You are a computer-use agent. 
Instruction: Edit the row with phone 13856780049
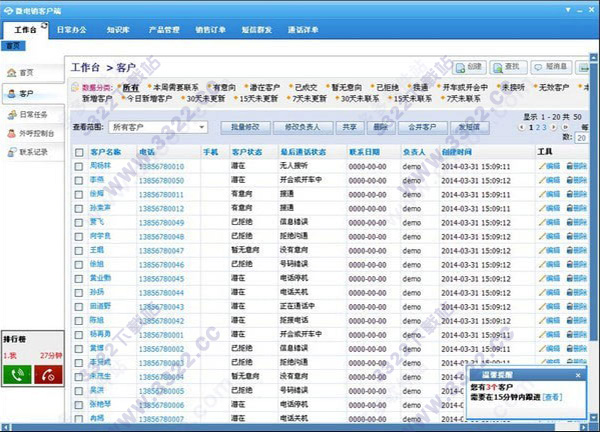pyautogui.click(x=549, y=222)
